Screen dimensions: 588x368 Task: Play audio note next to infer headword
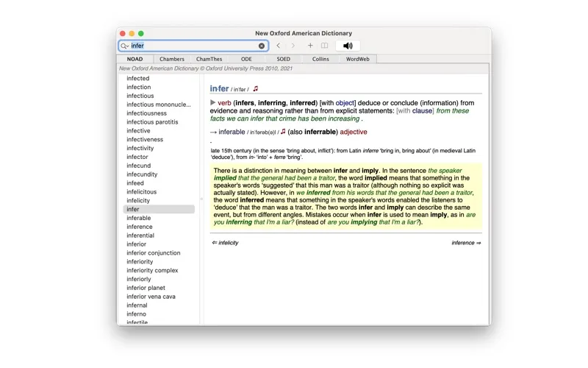[255, 88]
